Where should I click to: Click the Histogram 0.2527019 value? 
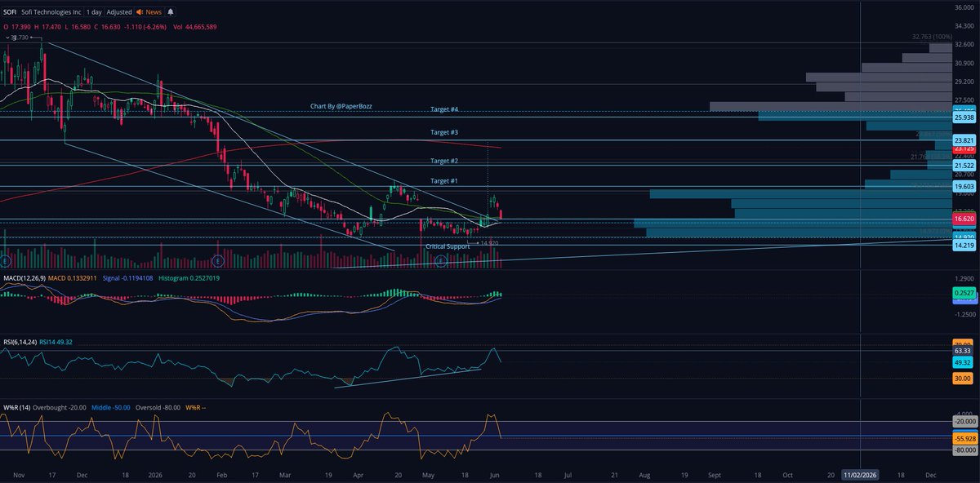[x=189, y=278]
